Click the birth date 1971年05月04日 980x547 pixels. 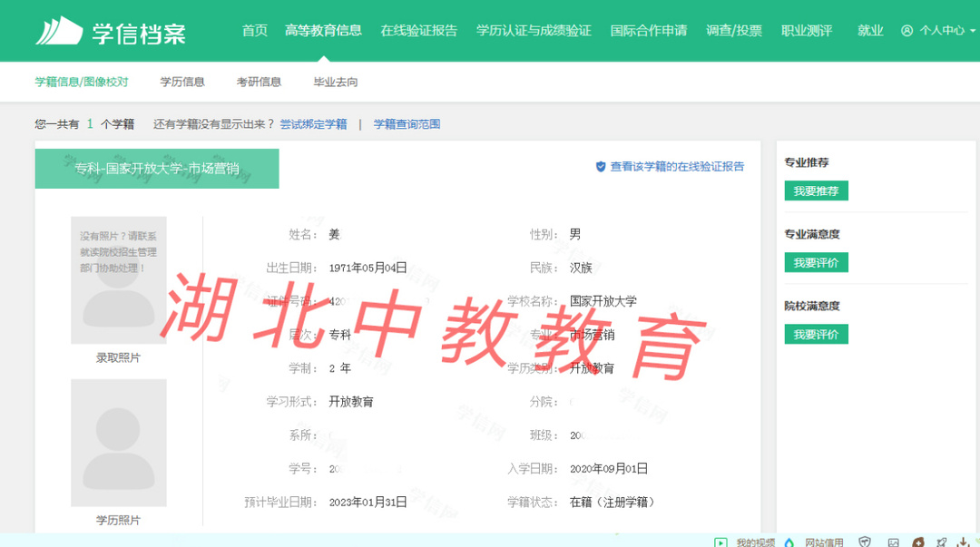[368, 269]
